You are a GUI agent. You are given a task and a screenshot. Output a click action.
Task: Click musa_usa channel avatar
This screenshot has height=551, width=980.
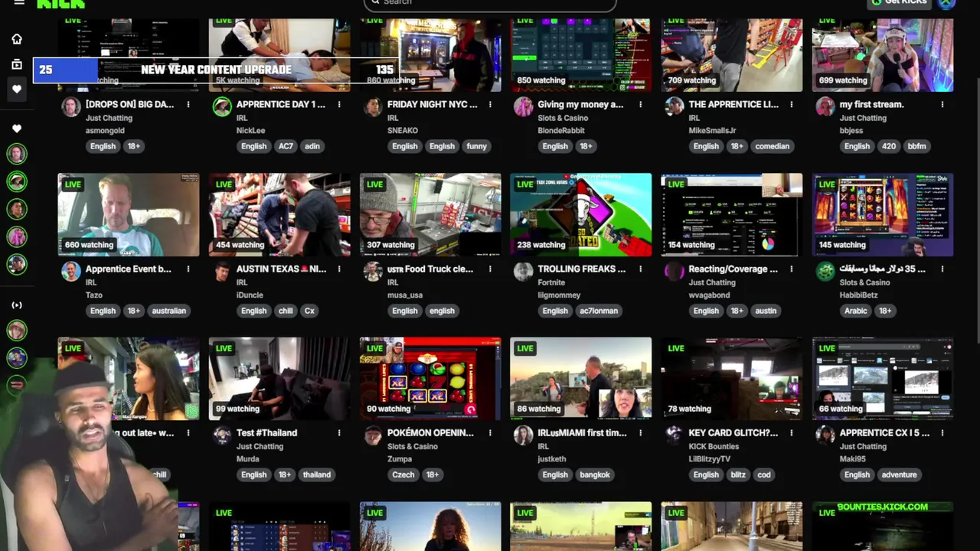pyautogui.click(x=373, y=271)
